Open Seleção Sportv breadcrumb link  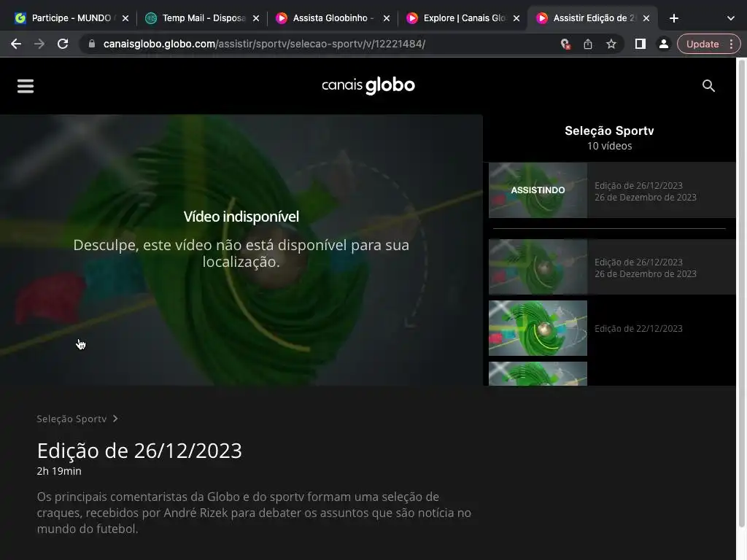pyautogui.click(x=71, y=419)
